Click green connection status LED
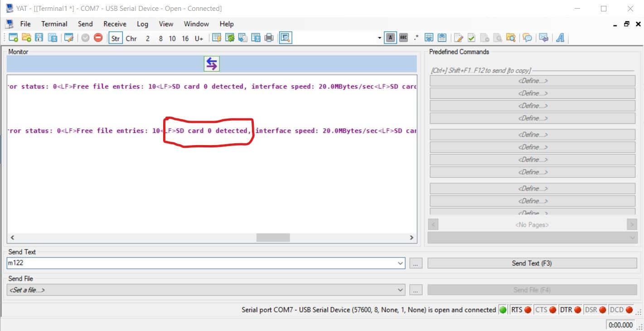Image resolution: width=644 pixels, height=331 pixels. [x=503, y=310]
